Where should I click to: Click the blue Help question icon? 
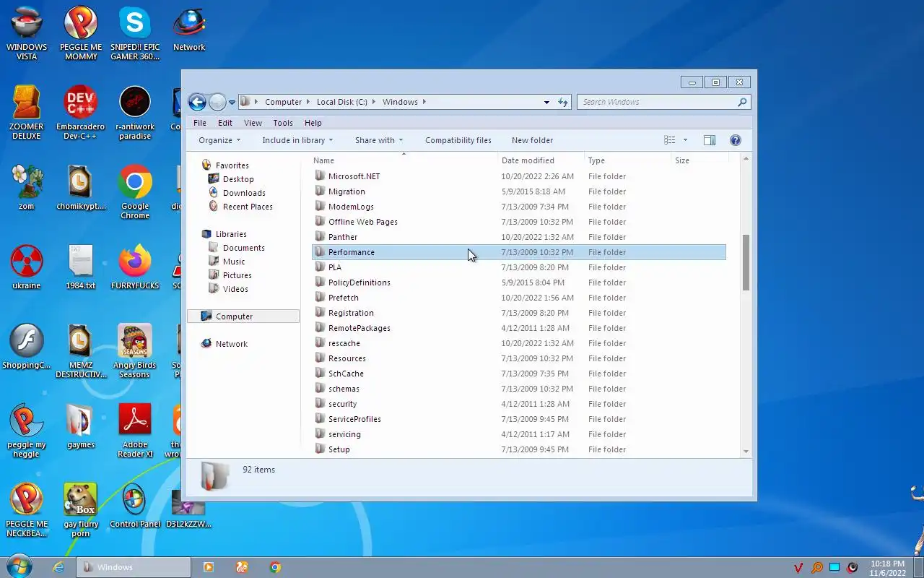[x=736, y=140]
